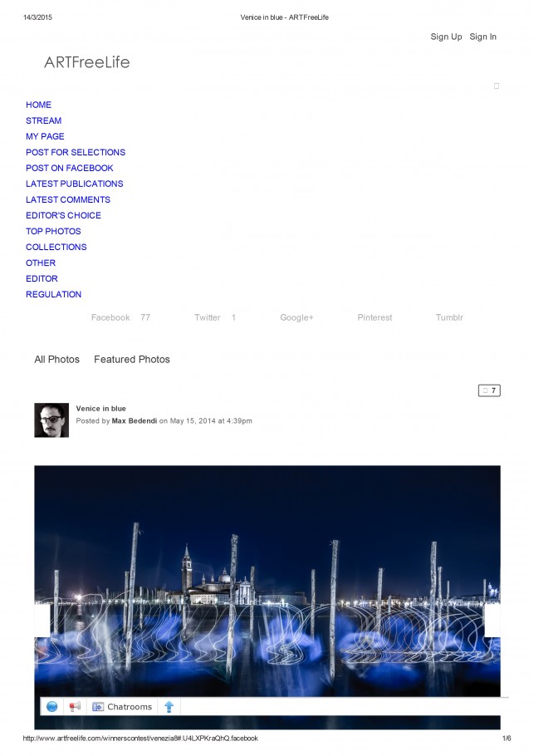Open the HOME menu link

pos(38,105)
